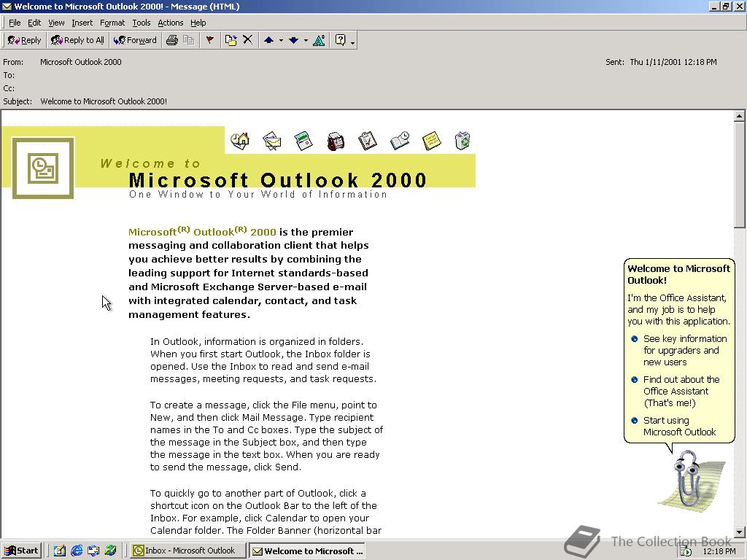Launch Internet Explorer from quick launch

(76, 551)
